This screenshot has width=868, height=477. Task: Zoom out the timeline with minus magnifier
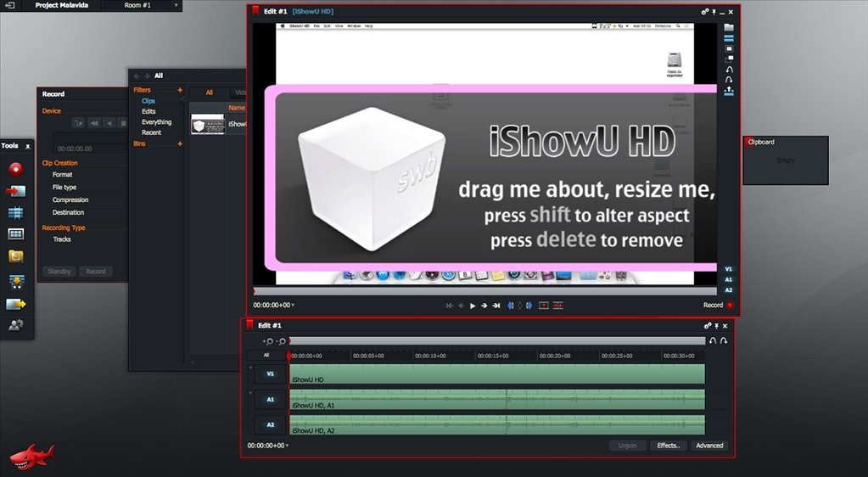(281, 341)
